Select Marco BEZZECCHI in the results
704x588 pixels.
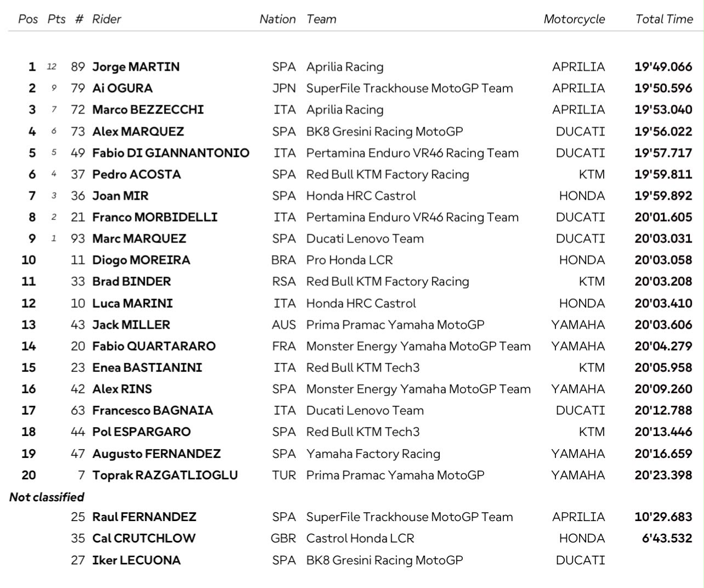[148, 110]
